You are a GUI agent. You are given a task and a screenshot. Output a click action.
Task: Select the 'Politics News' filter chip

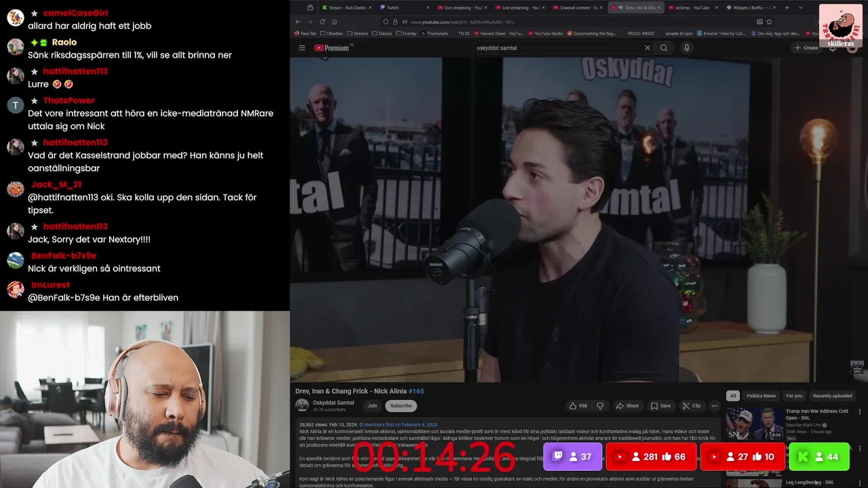tap(761, 396)
